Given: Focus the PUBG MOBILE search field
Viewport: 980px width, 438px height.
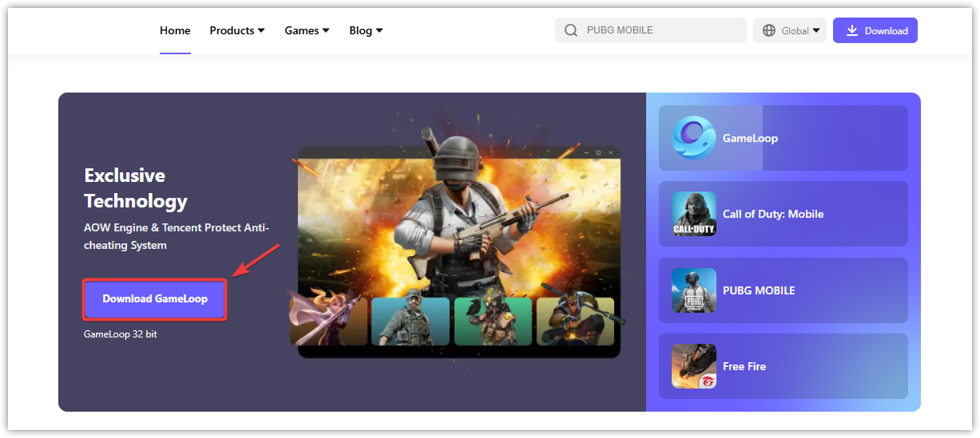Looking at the screenshot, I should coord(651,30).
